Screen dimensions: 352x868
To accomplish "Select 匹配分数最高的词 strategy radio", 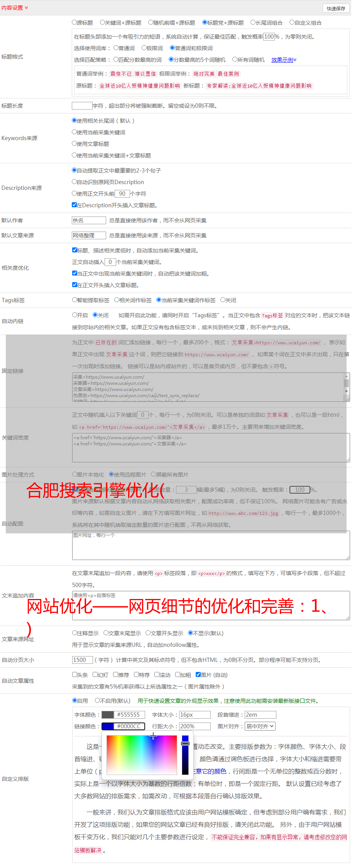I will point(116,59).
